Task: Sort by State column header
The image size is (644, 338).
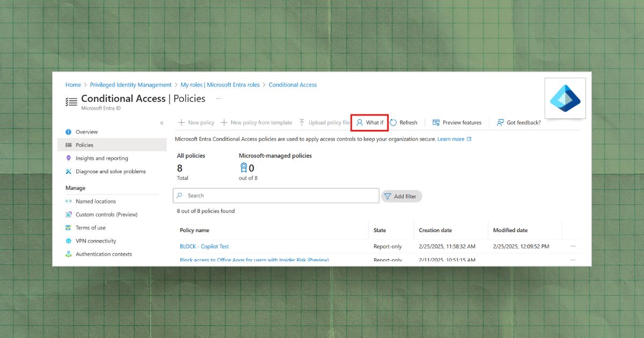Action: 380,230
